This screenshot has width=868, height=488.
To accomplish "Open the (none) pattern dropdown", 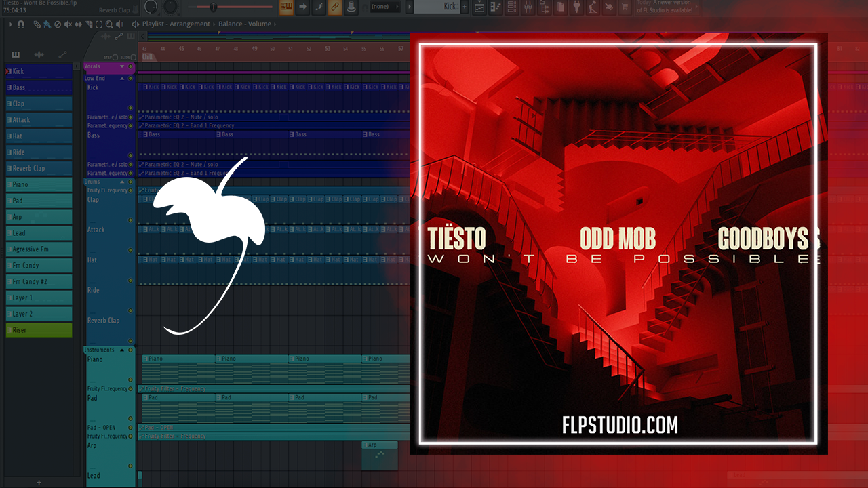I will click(x=384, y=7).
